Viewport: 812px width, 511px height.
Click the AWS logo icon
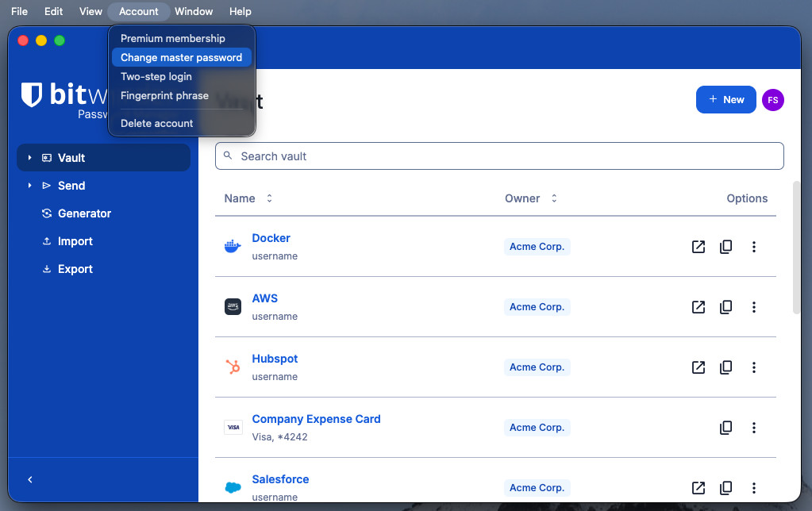click(233, 306)
